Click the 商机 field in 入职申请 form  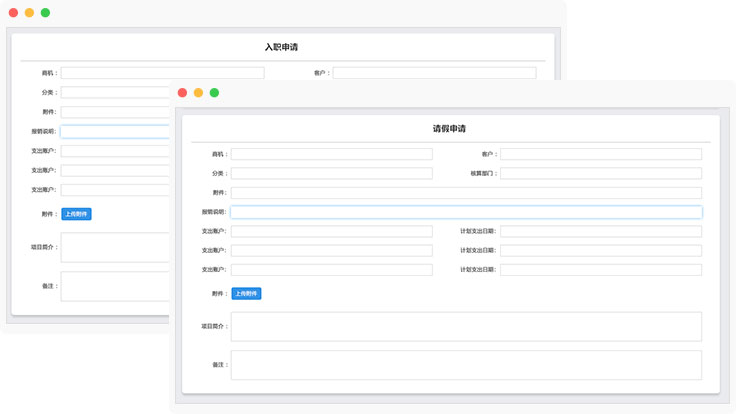pyautogui.click(x=162, y=73)
